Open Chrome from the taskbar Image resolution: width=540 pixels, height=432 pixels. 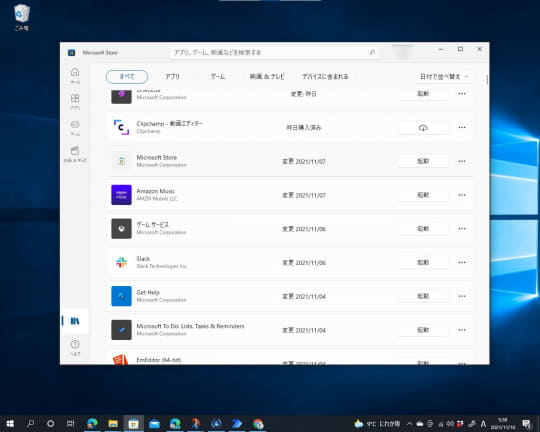click(x=258, y=423)
